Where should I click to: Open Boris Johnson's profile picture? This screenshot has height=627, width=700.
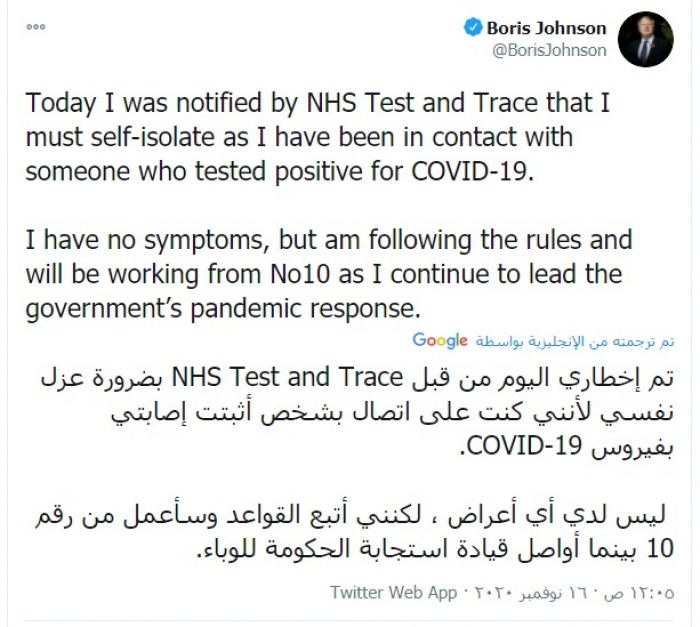(x=645, y=40)
